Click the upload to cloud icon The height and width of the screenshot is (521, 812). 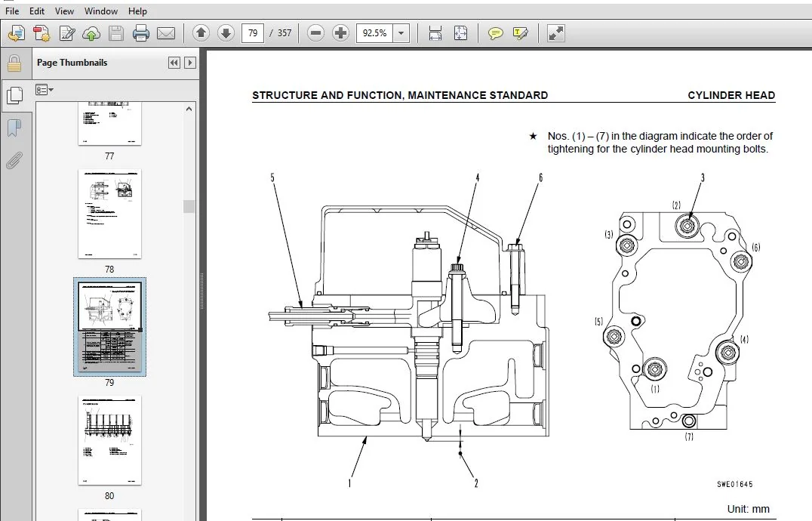click(x=91, y=33)
